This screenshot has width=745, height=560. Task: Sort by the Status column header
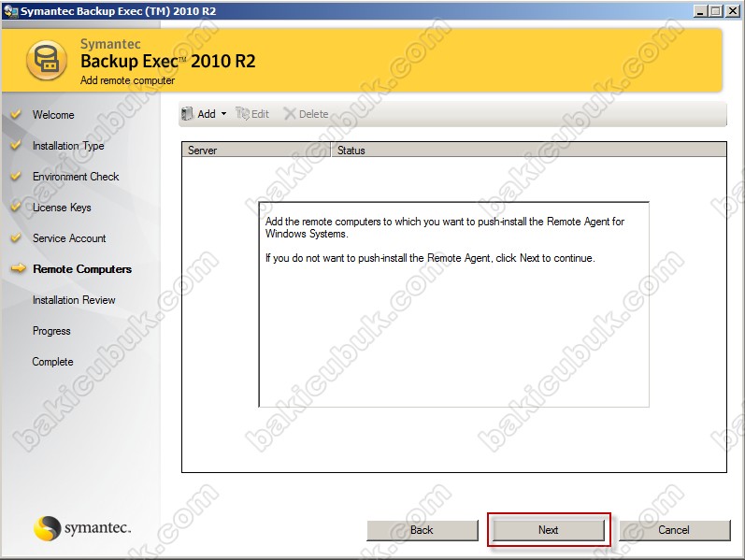tap(528, 151)
